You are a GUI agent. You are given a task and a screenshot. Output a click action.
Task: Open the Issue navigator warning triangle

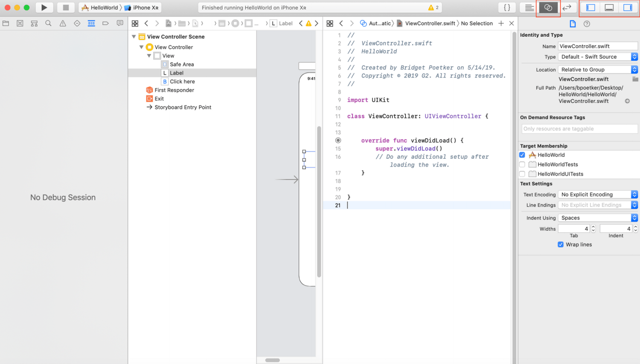coord(62,23)
